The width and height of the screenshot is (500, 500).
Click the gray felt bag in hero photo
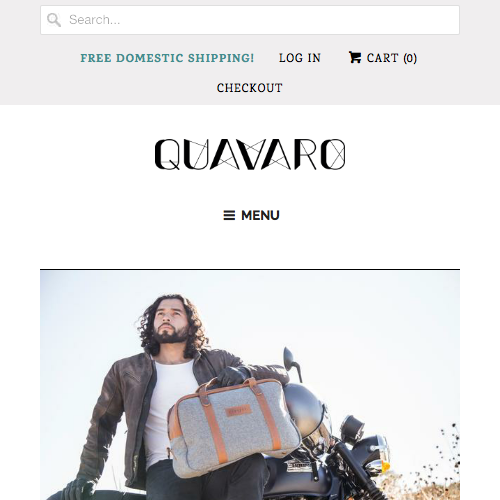point(233,427)
